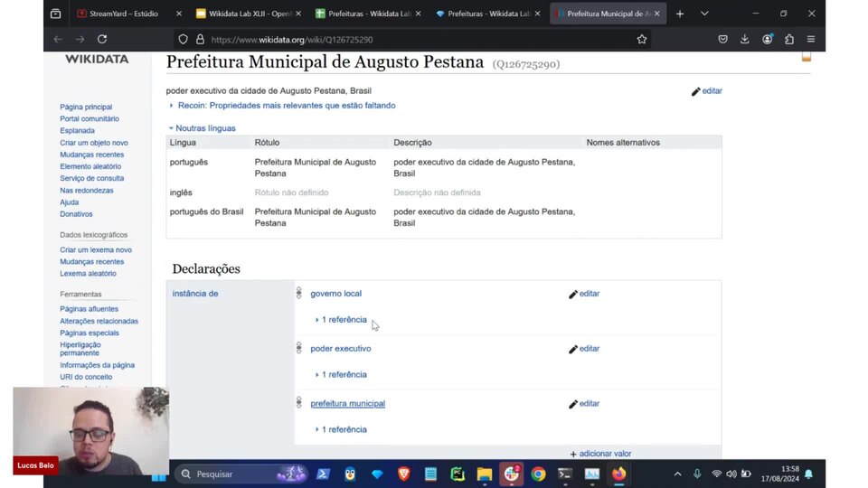Open the poder executivo item link
The height and width of the screenshot is (488, 868).
point(341,349)
